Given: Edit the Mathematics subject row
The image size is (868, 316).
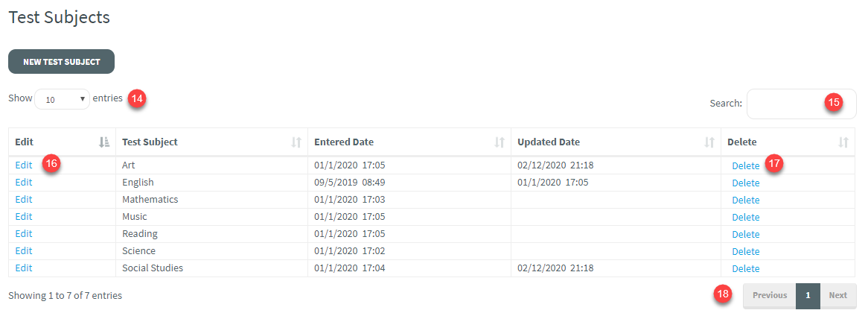Looking at the screenshot, I should point(24,200).
